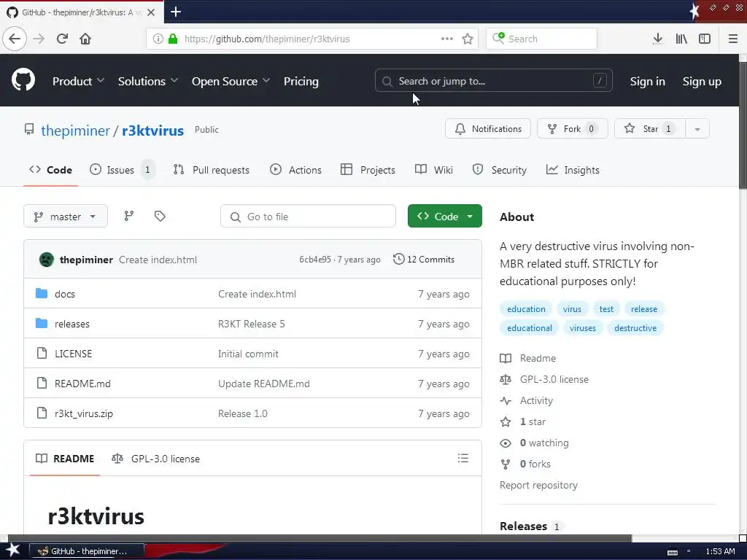
Task: Open the Firefox downloads arrow icon
Action: click(657, 39)
